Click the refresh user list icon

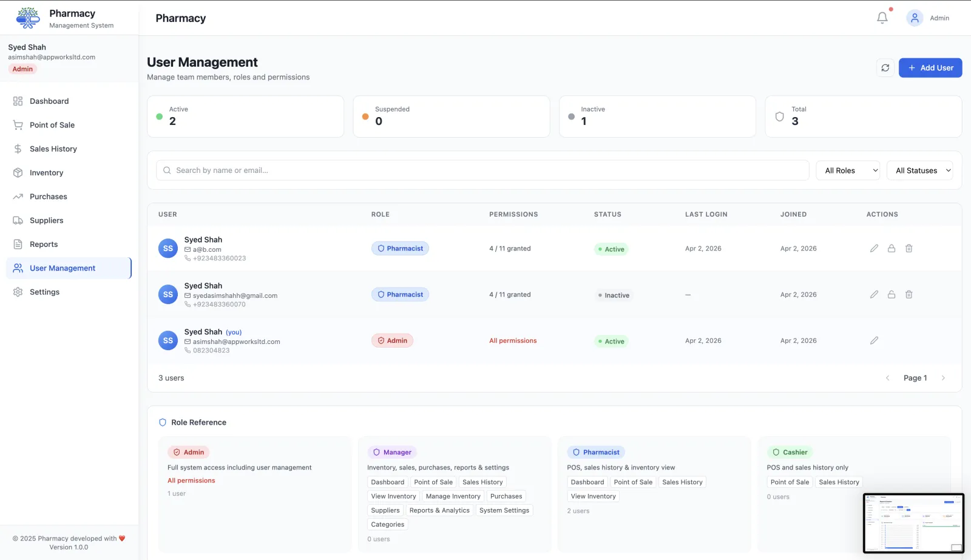885,68
